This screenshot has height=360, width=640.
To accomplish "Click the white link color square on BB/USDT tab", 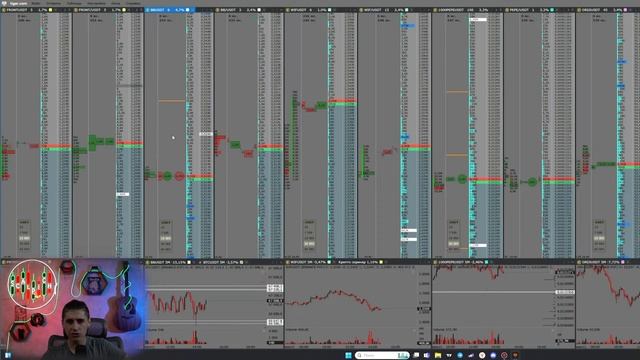I will (x=259, y=9).
